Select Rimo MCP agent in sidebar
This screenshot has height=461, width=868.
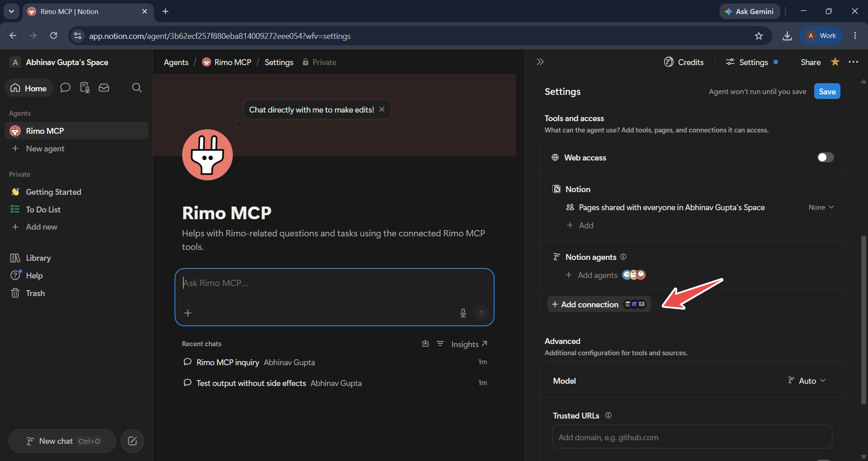click(x=76, y=131)
